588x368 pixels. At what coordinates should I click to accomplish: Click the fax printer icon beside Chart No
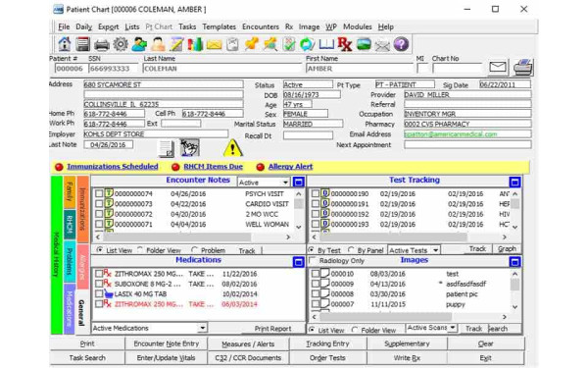coord(522,68)
